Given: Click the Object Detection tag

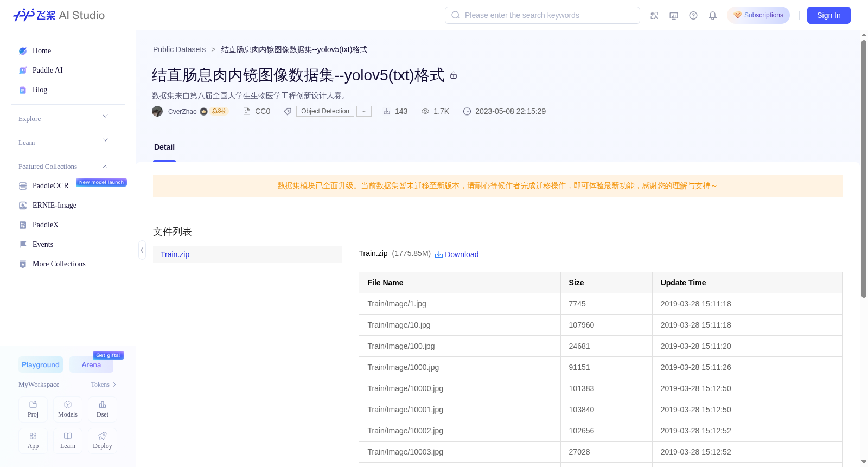Looking at the screenshot, I should click(325, 111).
